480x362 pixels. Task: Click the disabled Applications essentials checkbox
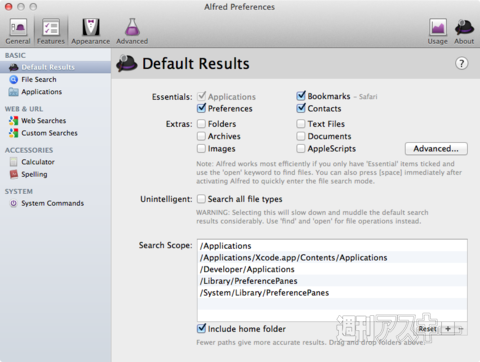point(201,96)
